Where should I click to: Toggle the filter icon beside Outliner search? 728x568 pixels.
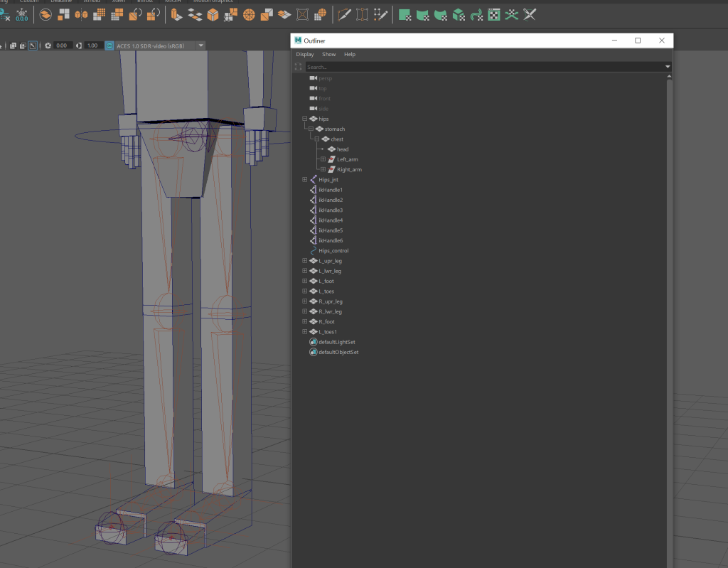(x=298, y=67)
